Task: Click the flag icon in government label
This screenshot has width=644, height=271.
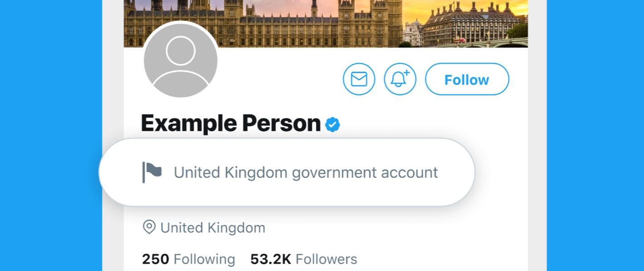Action: click(x=152, y=172)
